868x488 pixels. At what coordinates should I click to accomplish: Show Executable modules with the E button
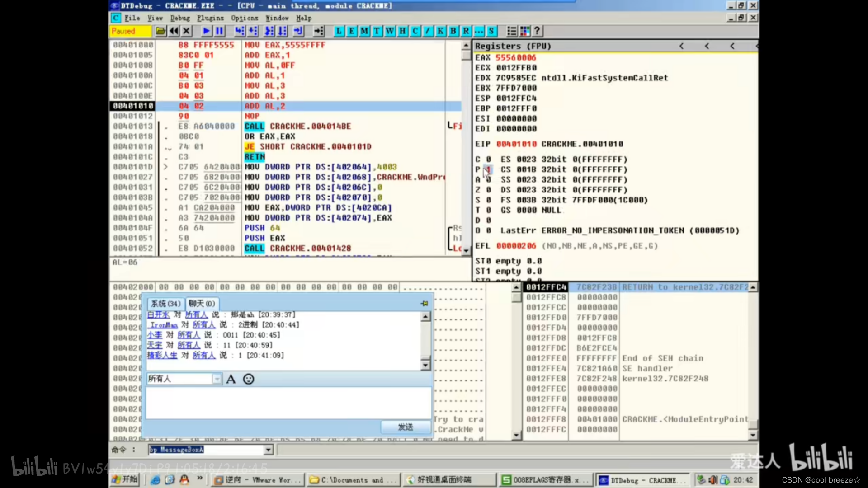tap(352, 31)
